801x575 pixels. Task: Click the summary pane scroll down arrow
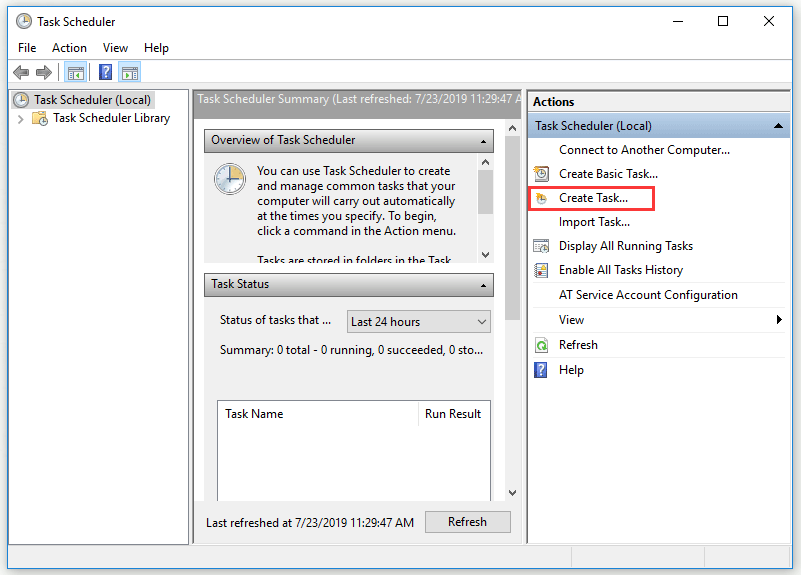pyautogui.click(x=512, y=493)
